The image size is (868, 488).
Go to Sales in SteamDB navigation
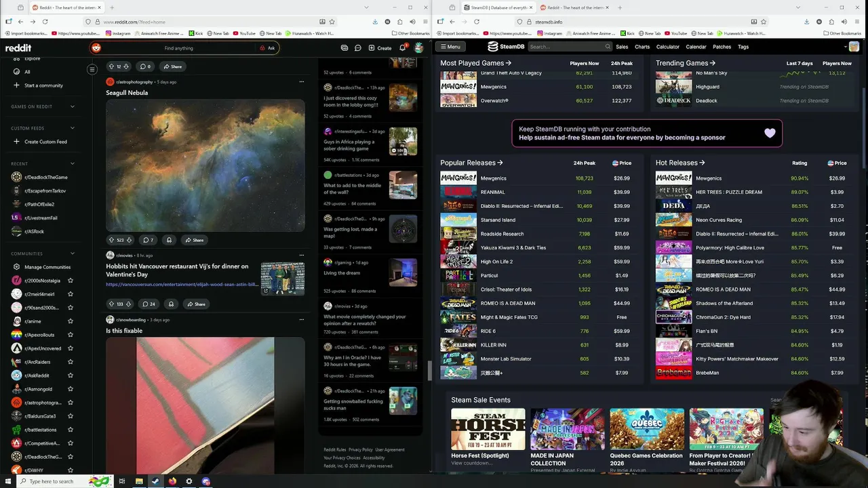point(622,47)
